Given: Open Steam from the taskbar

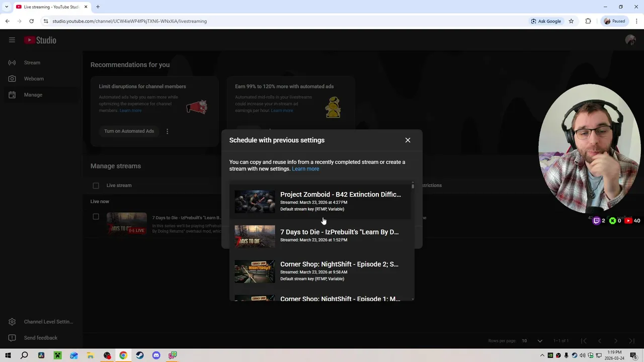Looking at the screenshot, I should pyautogui.click(x=140, y=355).
